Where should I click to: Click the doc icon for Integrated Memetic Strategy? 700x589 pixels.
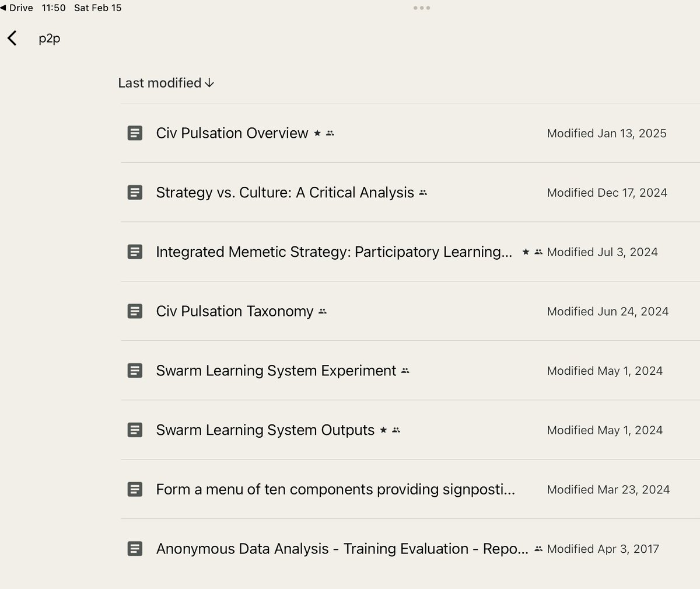135,252
